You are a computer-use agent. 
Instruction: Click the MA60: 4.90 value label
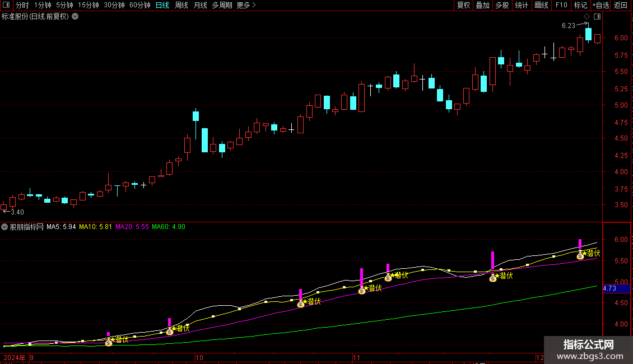[169, 227]
